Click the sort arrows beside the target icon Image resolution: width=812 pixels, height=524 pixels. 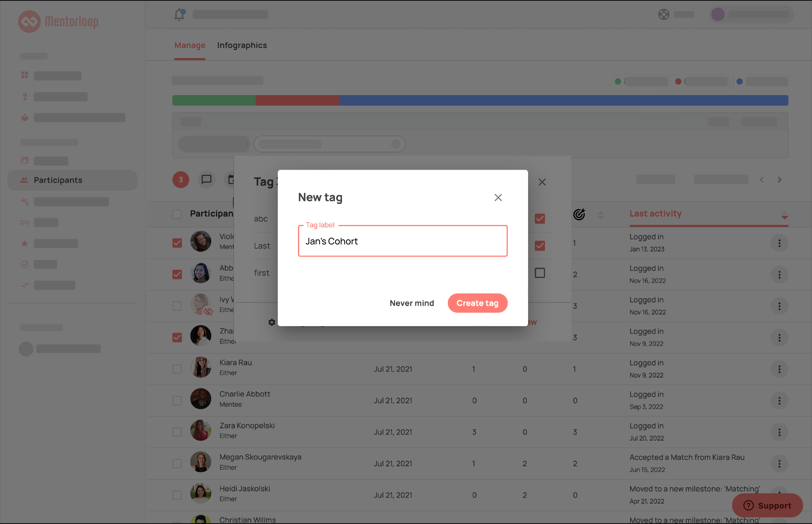point(601,215)
